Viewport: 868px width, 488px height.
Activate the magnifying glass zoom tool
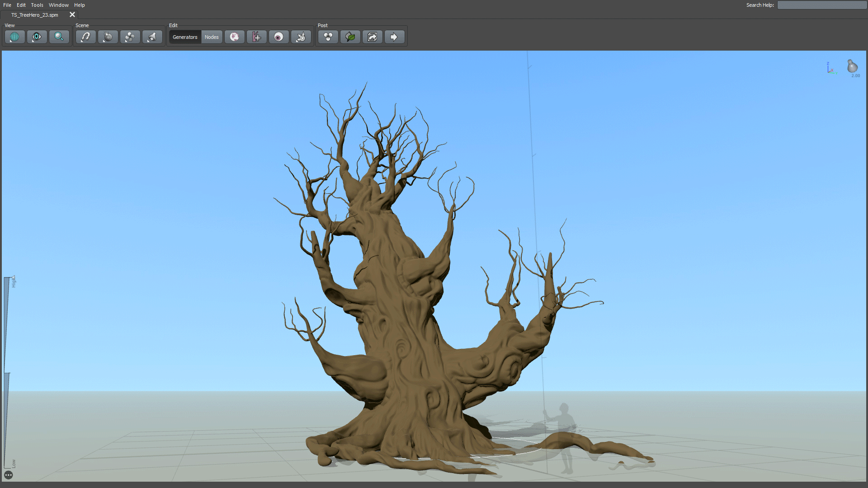[59, 37]
